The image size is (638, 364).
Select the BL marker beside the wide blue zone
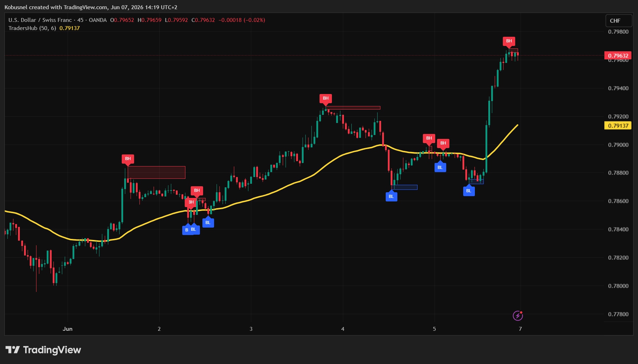[x=391, y=196]
